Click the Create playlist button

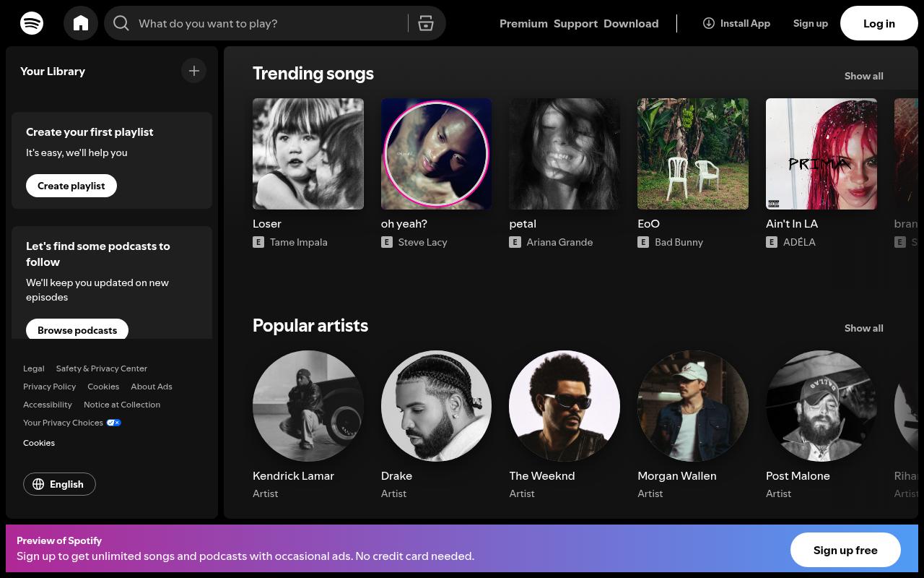pyautogui.click(x=71, y=186)
